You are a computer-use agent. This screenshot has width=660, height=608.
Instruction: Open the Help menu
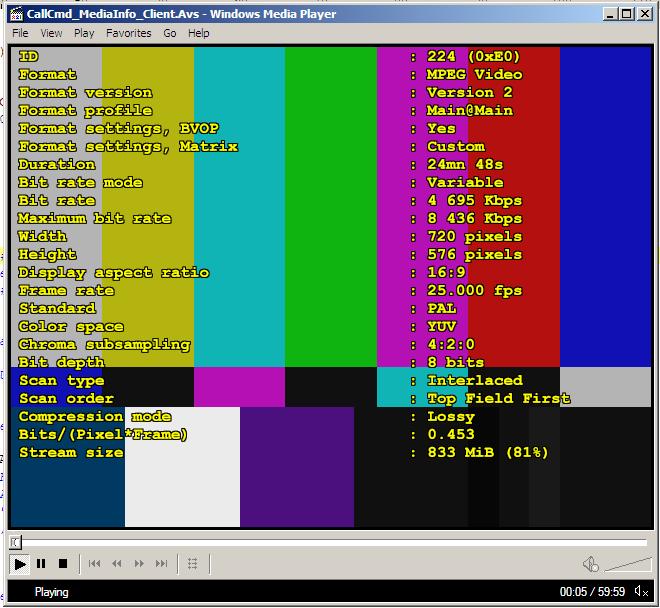(198, 33)
